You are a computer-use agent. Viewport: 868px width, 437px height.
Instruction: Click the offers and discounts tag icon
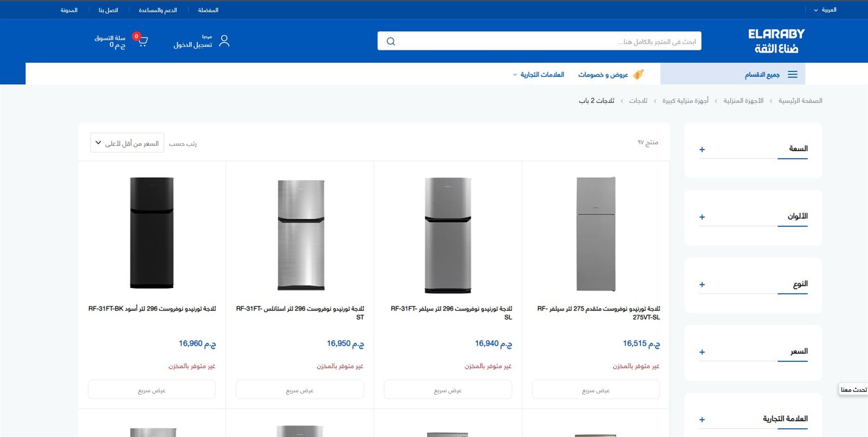point(639,74)
